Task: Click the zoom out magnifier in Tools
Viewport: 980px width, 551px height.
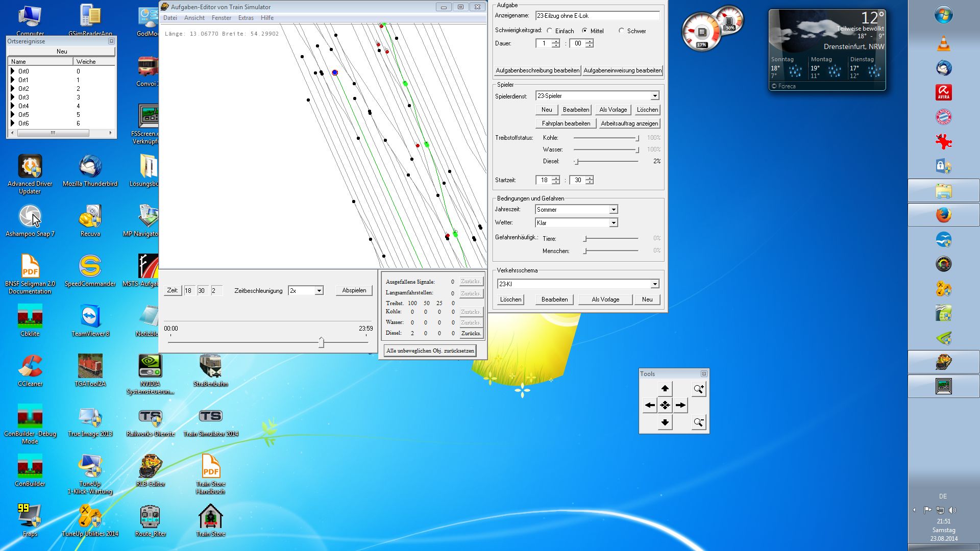Action: 698,422
